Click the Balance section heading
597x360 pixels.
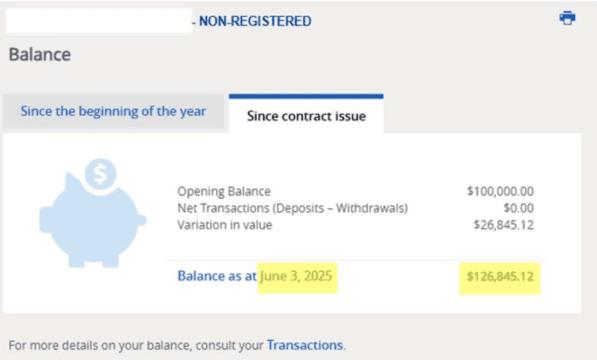tap(40, 54)
